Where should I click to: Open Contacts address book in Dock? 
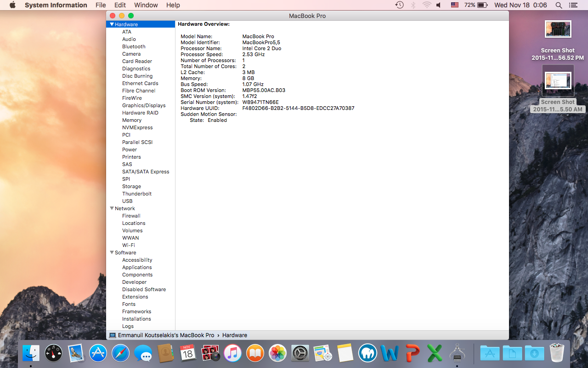click(165, 353)
